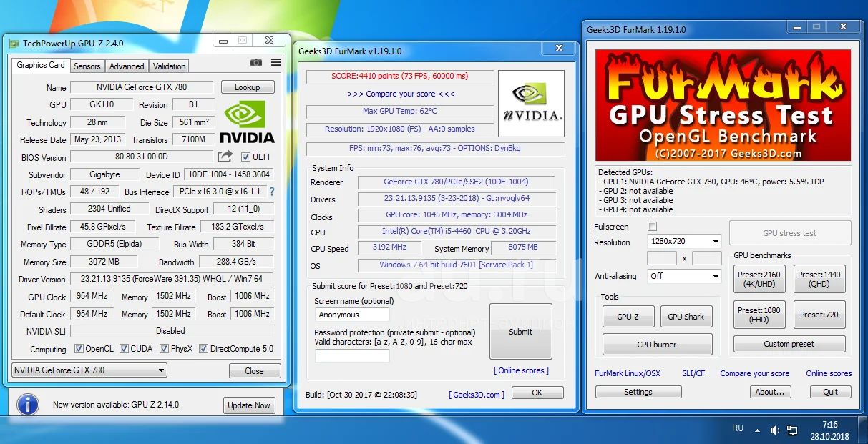Screen dimensions: 868x444
Task: Click the NVIDIA logo in FurMark score window
Action: click(x=531, y=103)
